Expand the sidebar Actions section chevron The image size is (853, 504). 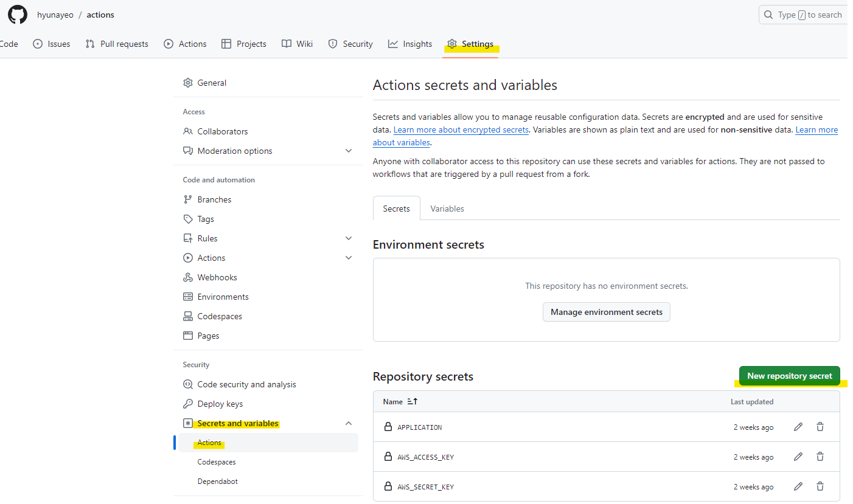tap(349, 258)
